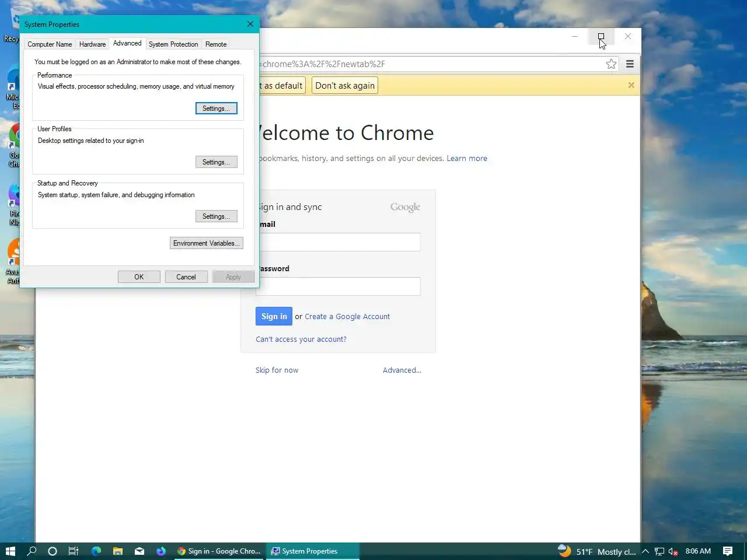Minimize the Chrome window

click(575, 36)
